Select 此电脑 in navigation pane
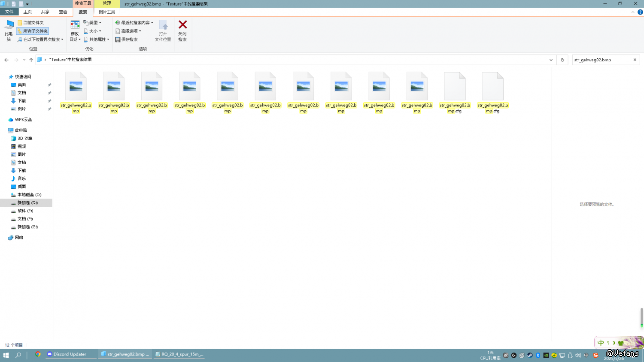Viewport: 644px width, 362px height. point(18,130)
